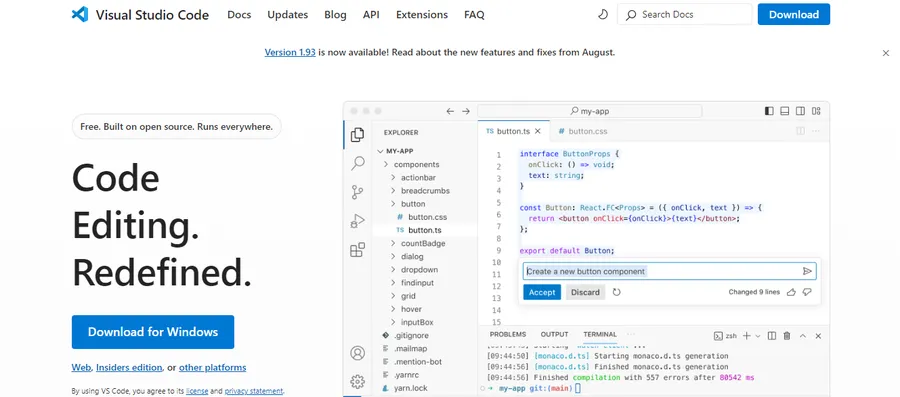The width and height of the screenshot is (900, 397).
Task: Switch to the button.css editor tab
Action: click(x=582, y=131)
